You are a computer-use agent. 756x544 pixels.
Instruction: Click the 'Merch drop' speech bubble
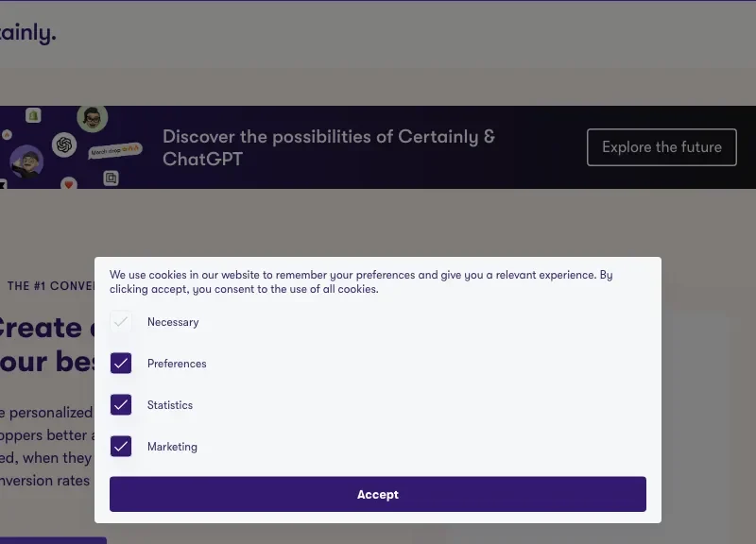pos(115,150)
